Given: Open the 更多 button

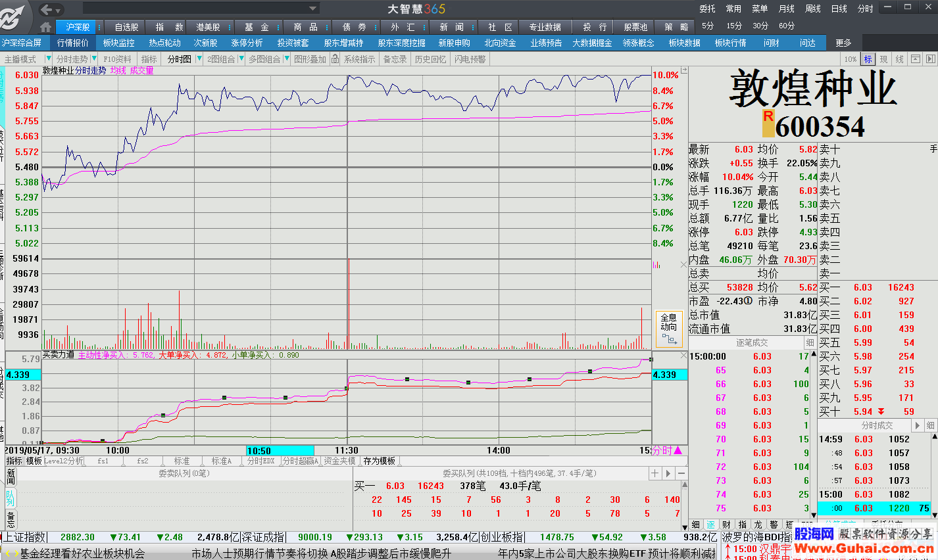Looking at the screenshot, I should point(843,43).
